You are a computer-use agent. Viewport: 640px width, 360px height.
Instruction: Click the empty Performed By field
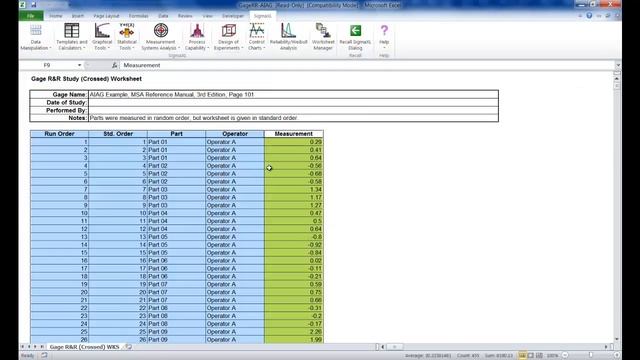pyautogui.click(x=293, y=110)
